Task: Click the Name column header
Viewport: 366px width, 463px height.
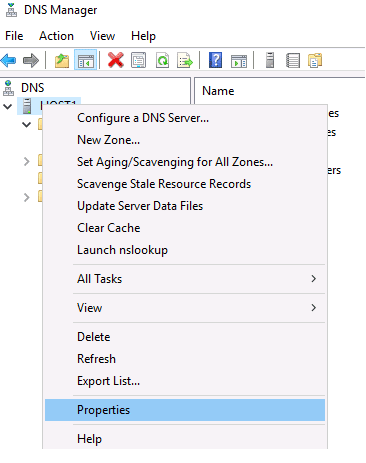Action: tap(218, 91)
